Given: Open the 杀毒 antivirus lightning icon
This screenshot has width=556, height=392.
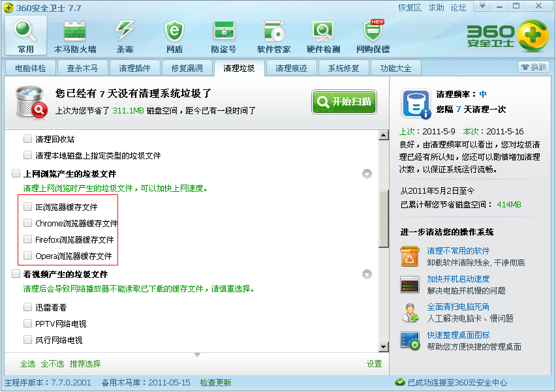Looking at the screenshot, I should pyautogui.click(x=125, y=35).
